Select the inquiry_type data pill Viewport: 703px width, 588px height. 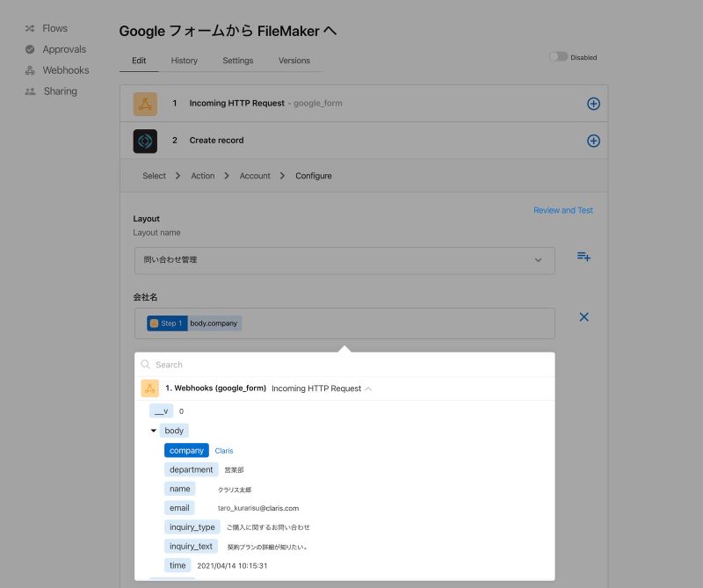(192, 527)
